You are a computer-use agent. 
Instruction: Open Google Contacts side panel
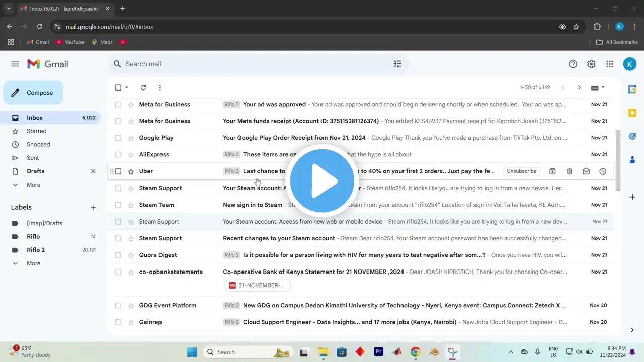tap(632, 160)
